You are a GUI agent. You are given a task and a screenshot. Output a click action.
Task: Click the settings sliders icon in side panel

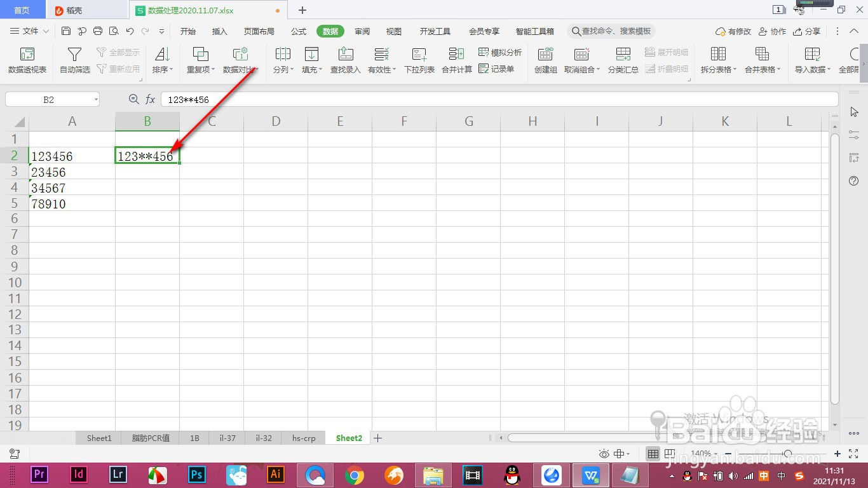click(x=854, y=135)
